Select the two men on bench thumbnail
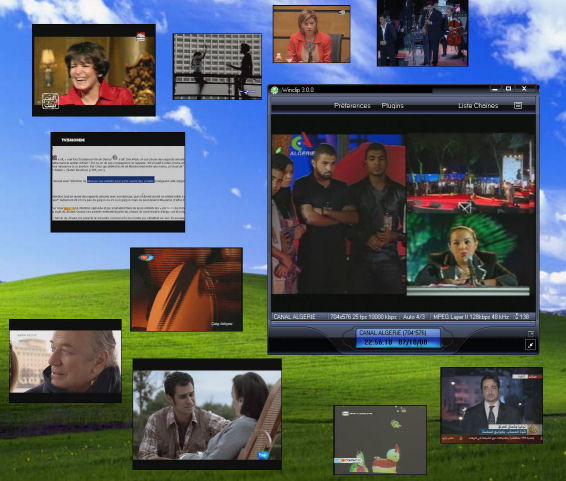 click(x=207, y=414)
